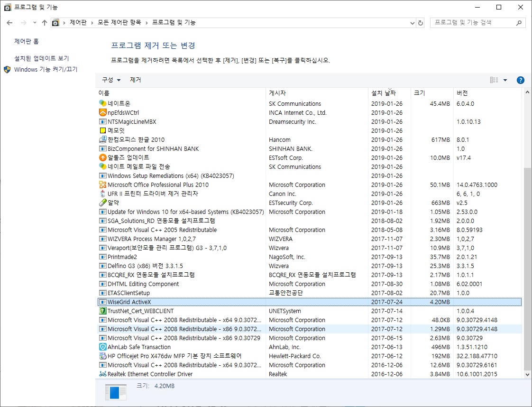Click the TrustNet_Cert_WEBCLIENT shield icon

102,311
